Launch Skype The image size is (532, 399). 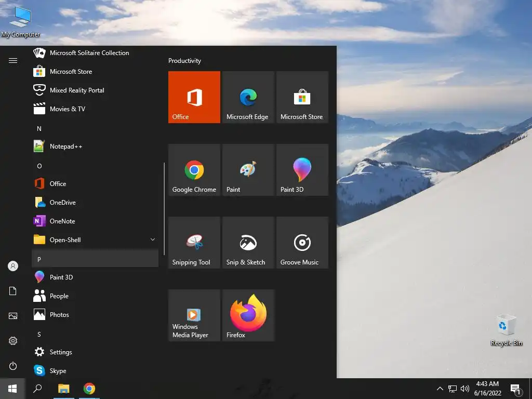(95, 370)
